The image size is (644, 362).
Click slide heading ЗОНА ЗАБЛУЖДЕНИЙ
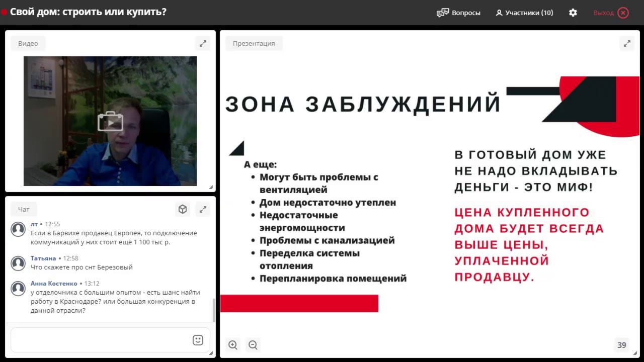(x=363, y=104)
